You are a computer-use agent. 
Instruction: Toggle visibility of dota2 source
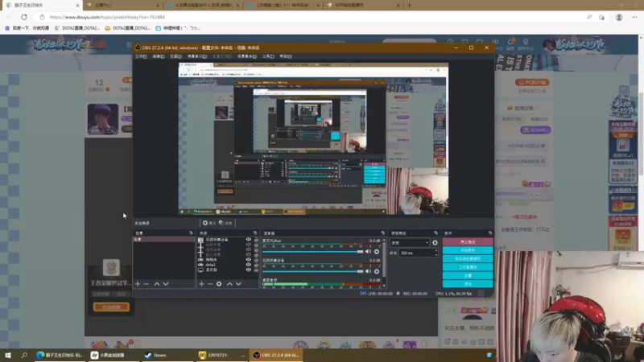[x=249, y=265]
